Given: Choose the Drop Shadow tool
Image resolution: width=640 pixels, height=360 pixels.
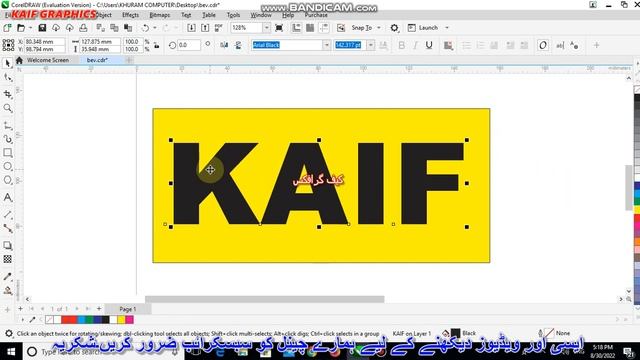Looking at the screenshot, I should 7,245.
